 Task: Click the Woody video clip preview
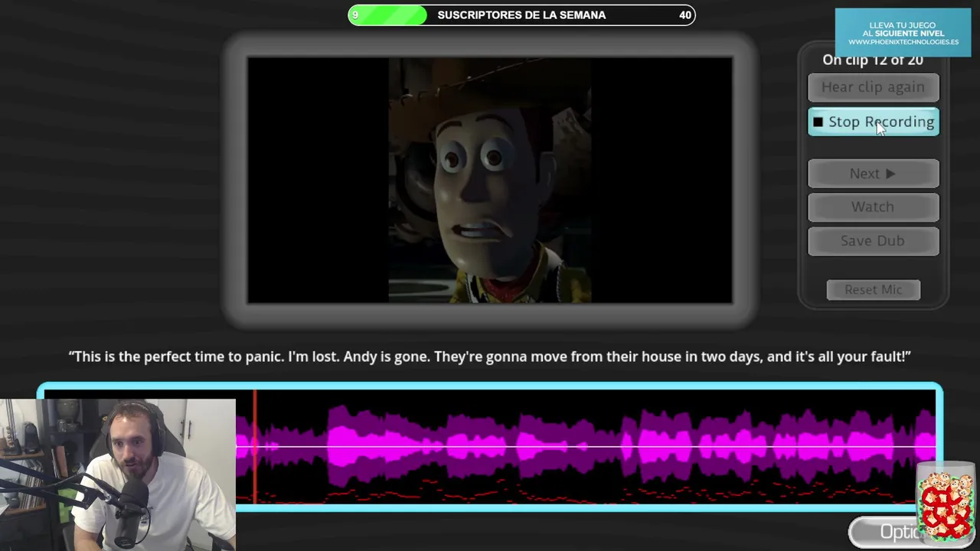pyautogui.click(x=490, y=180)
